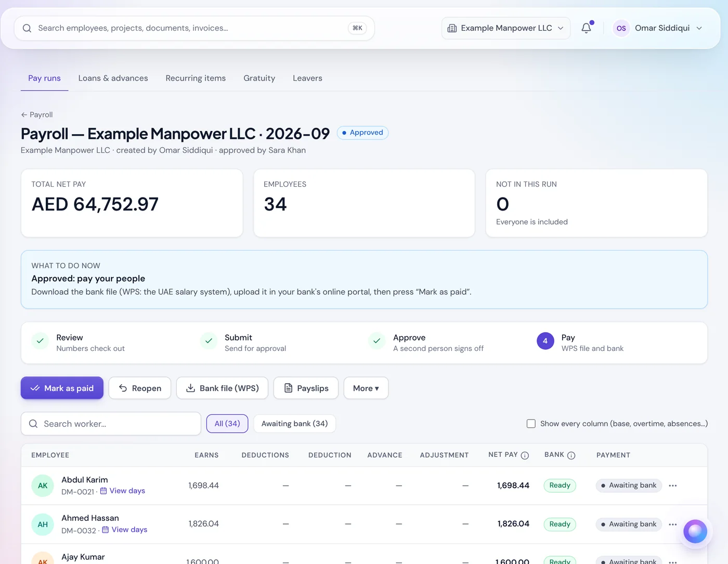Click the Submit step checkmark icon
The image size is (728, 564).
[209, 341]
